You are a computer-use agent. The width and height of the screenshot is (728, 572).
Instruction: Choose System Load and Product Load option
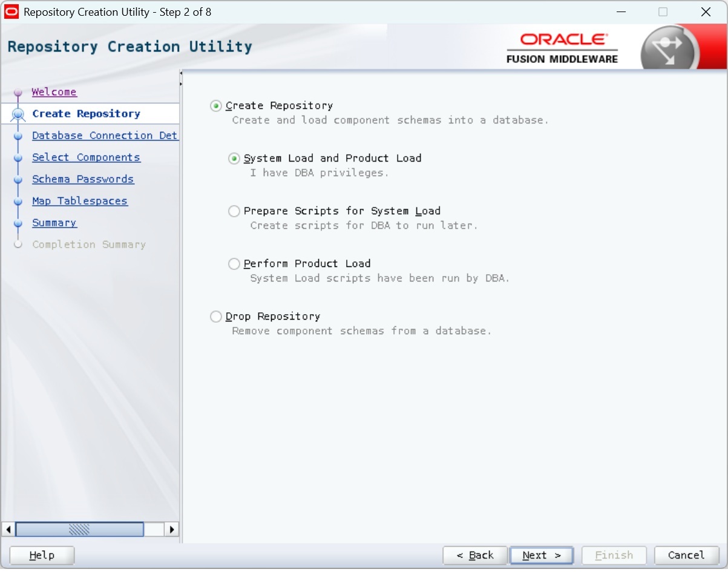click(234, 159)
